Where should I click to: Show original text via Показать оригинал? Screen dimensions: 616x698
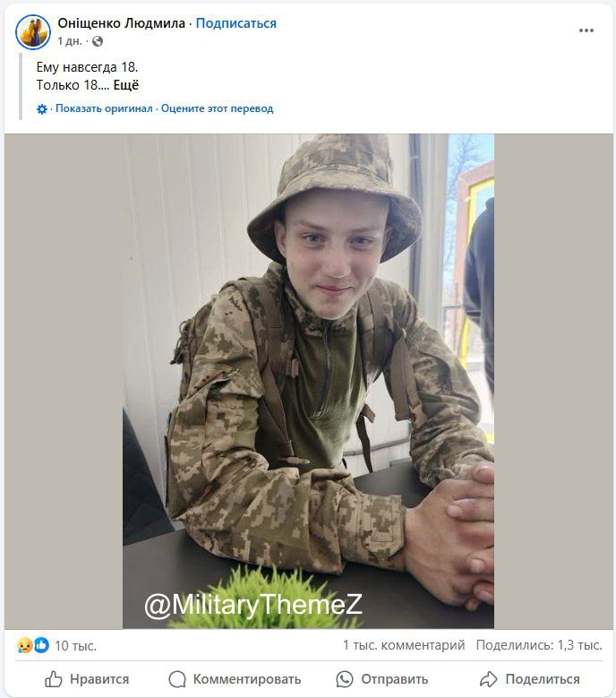point(104,108)
